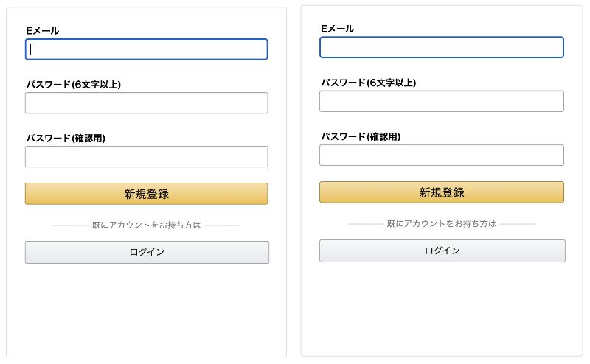This screenshot has width=590, height=364.
Task: Click the left form's パスワード(6文字以上) label
Action: coord(73,85)
